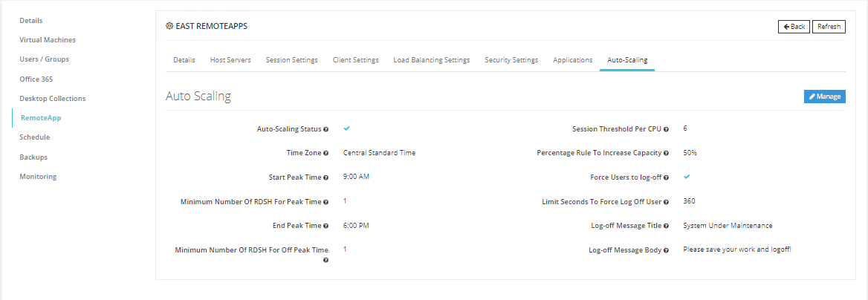Click help icon beside Start Peak Time
This screenshot has height=300, width=868.
(x=326, y=178)
